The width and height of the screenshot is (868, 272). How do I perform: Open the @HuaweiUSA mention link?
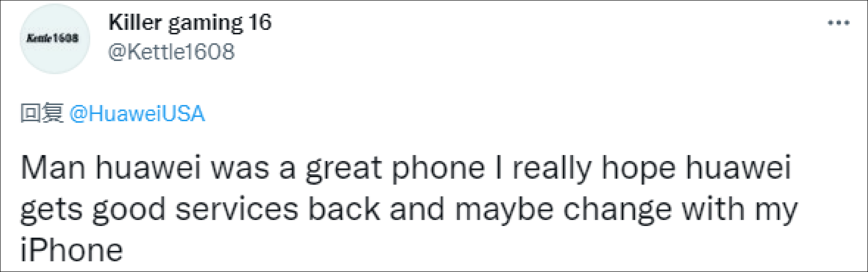[137, 113]
